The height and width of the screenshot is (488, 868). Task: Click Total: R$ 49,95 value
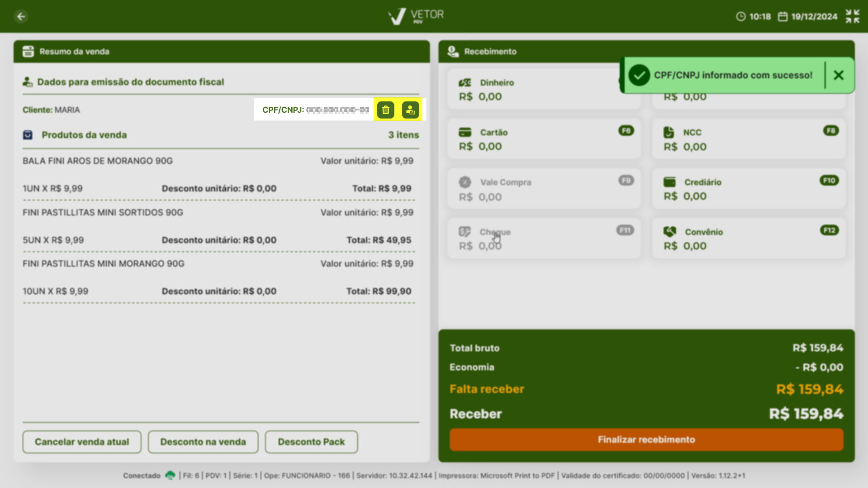tap(379, 240)
